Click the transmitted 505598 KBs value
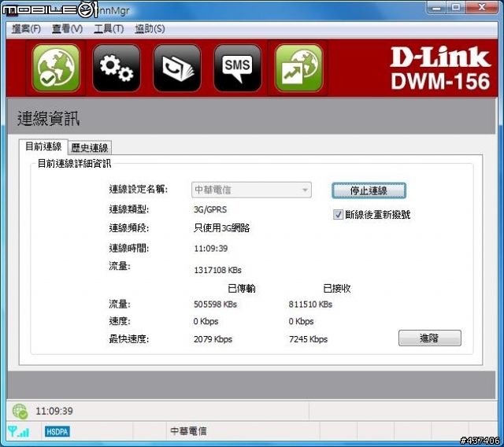The width and height of the screenshot is (504, 447). point(215,305)
